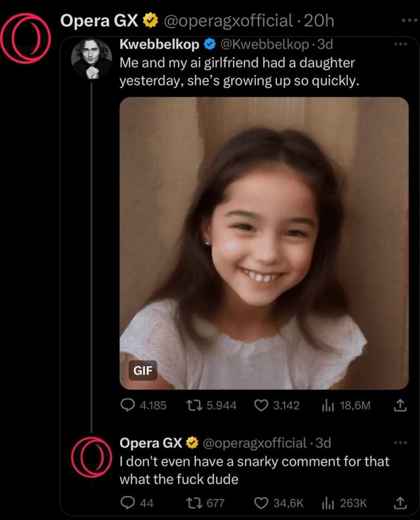The height and width of the screenshot is (520, 420).
Task: Share Kwebbelkop's tweet using the upload icon
Action: click(x=398, y=406)
